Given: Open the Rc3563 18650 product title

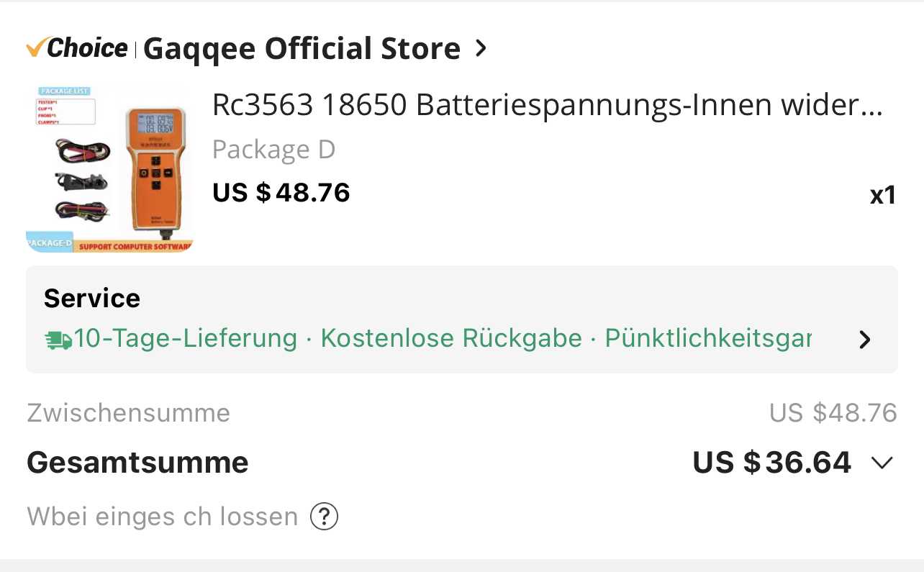Looking at the screenshot, I should (x=547, y=106).
